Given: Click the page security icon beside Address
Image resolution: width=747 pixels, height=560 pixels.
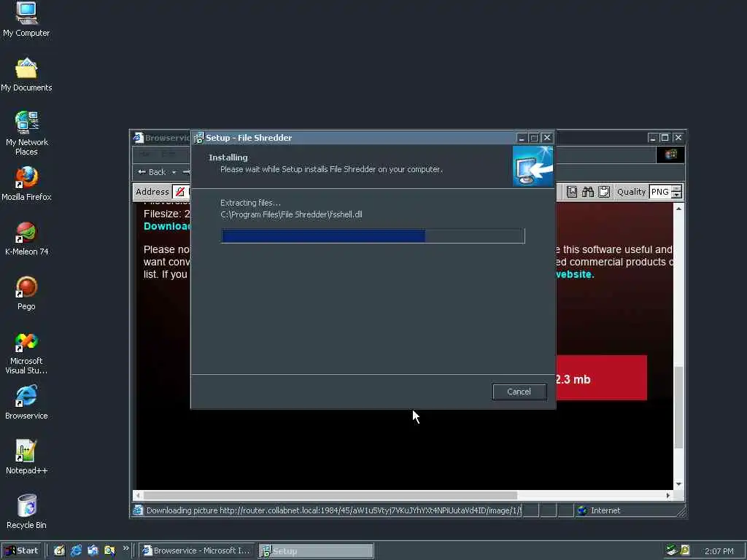Looking at the screenshot, I should point(180,192).
